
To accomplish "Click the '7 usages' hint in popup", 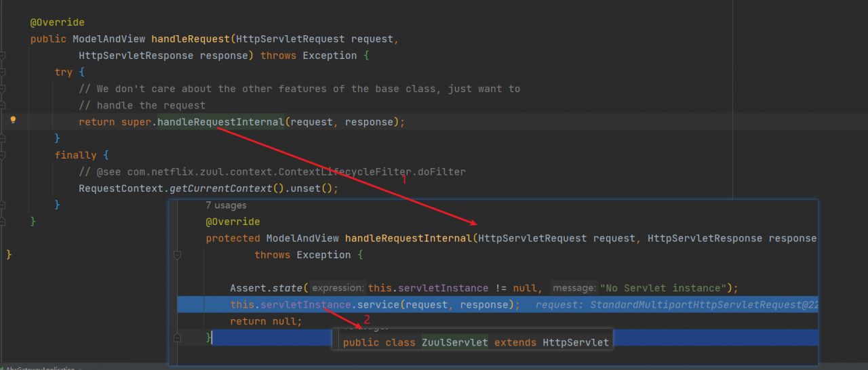I will click(226, 205).
